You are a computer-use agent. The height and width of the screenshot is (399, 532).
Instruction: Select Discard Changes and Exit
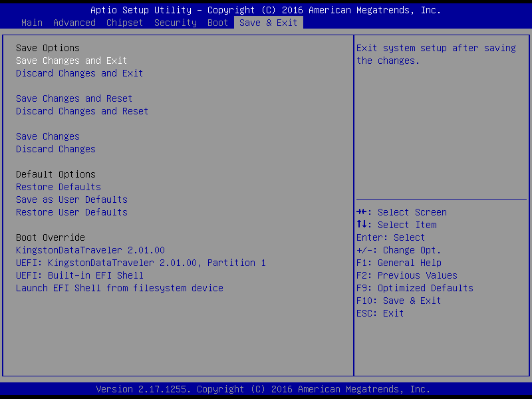click(x=80, y=73)
